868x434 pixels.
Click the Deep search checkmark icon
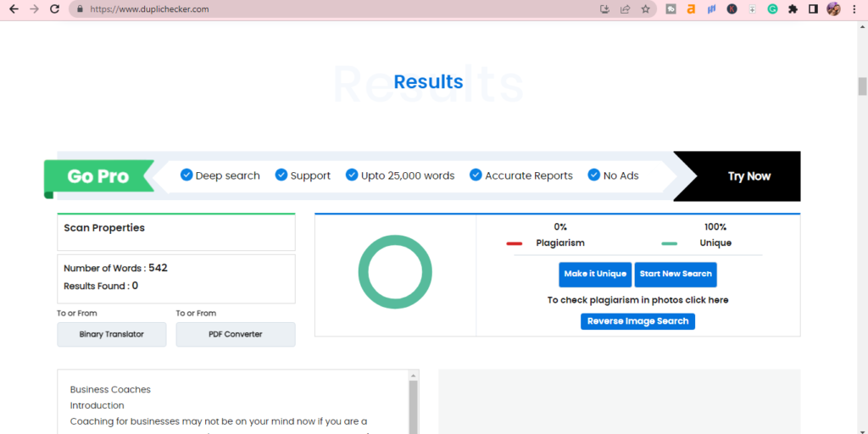186,175
